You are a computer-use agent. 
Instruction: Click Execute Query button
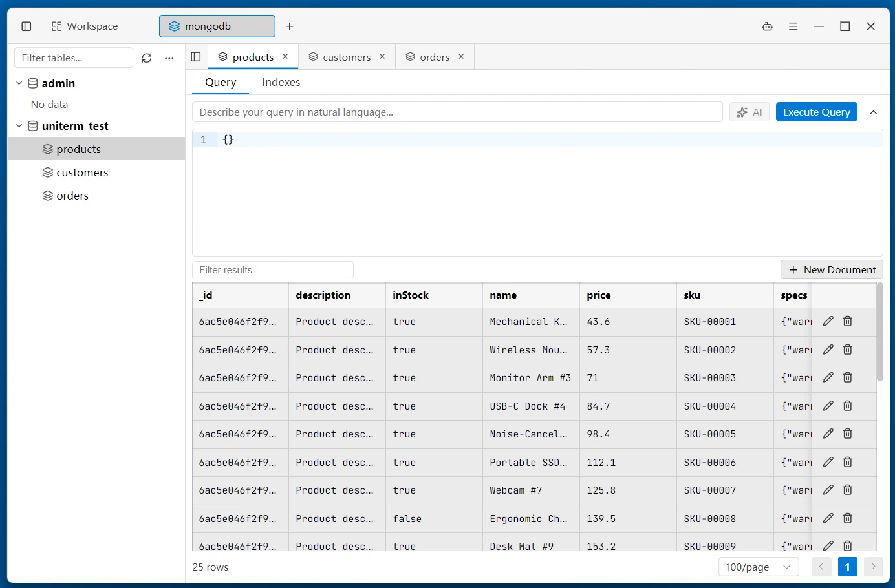click(x=817, y=112)
